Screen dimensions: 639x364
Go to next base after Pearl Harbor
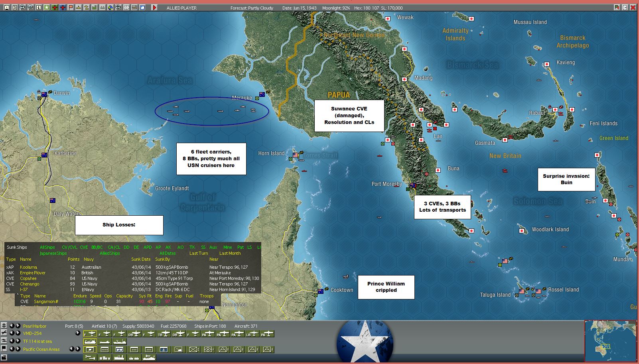(x=18, y=326)
